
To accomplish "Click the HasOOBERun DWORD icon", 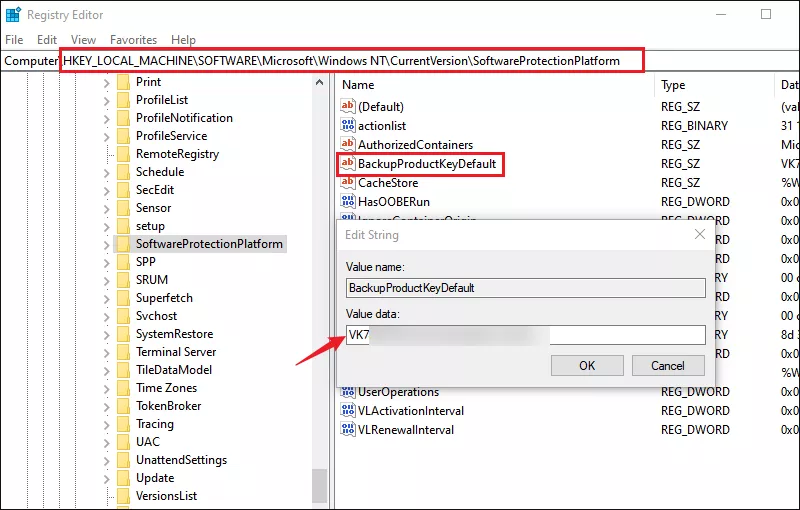I will coord(347,201).
